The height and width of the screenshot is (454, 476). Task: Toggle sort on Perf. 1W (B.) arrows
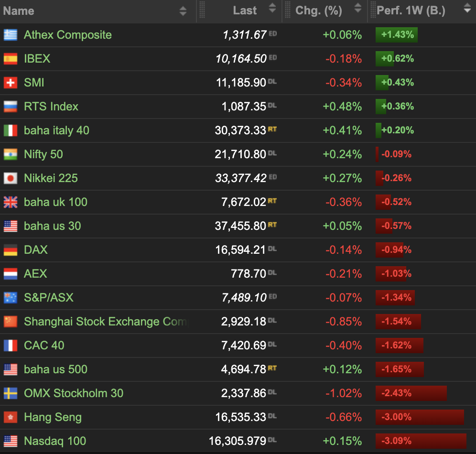[467, 9]
